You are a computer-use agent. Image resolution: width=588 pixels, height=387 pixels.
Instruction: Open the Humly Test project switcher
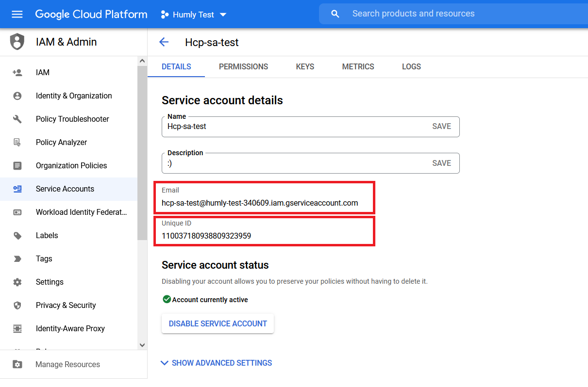[193, 14]
